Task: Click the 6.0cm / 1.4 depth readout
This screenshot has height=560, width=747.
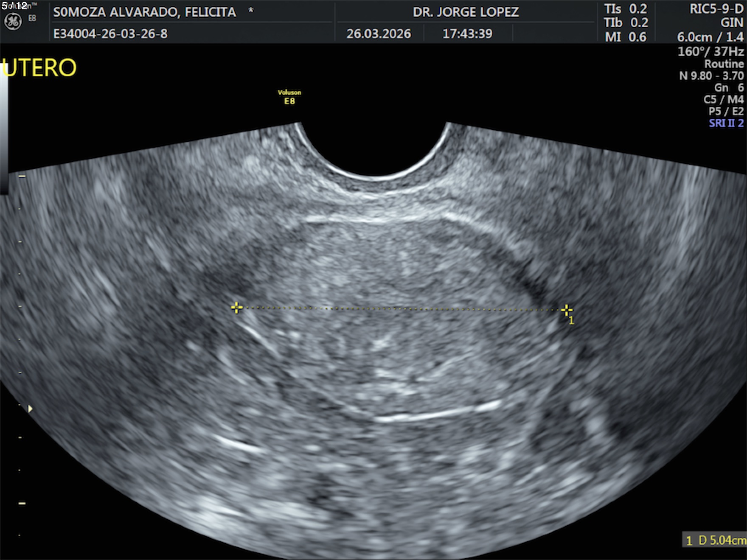Action: coord(710,37)
